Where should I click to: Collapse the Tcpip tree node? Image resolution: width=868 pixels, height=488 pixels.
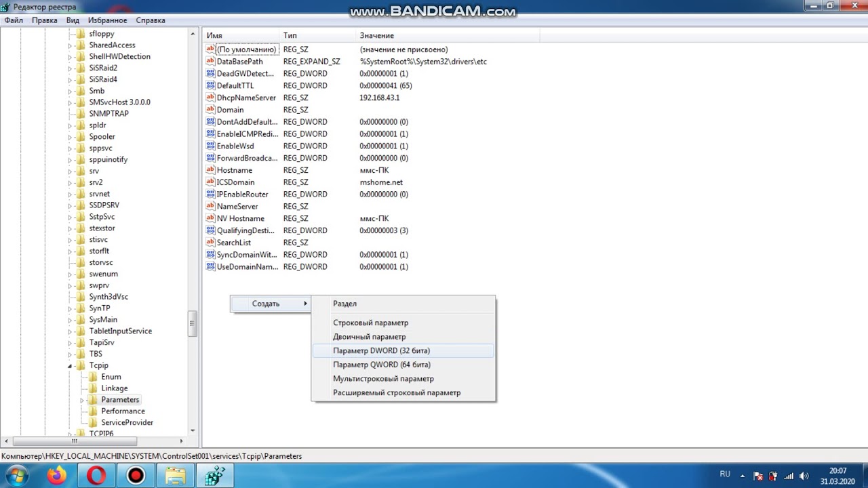tap(70, 366)
